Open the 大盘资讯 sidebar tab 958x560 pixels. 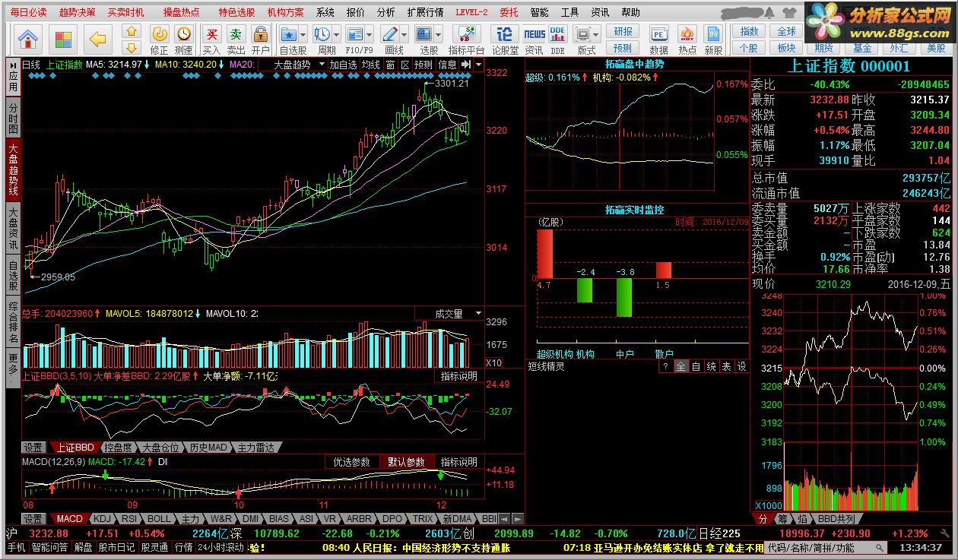13,229
